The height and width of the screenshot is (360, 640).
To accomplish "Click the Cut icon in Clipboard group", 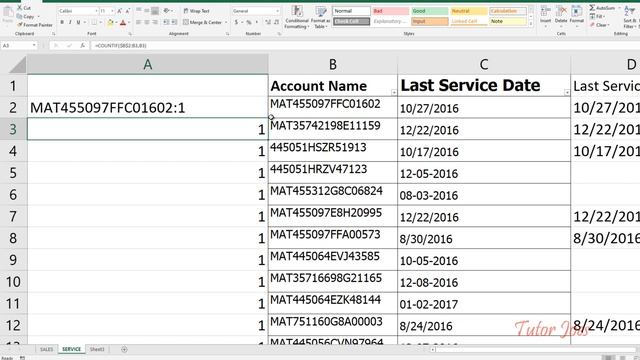I will pyautogui.click(x=19, y=8).
